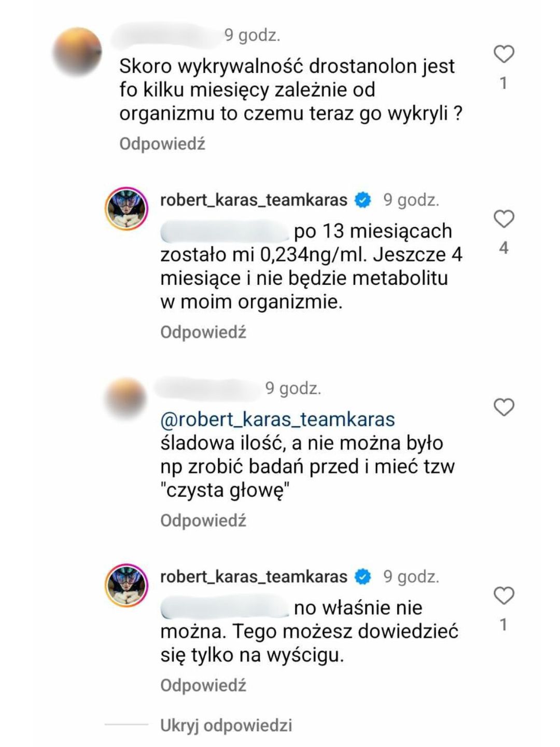
Task: Tap blurred avatar next to "śladowa ilość" comment
Action: [x=125, y=400]
